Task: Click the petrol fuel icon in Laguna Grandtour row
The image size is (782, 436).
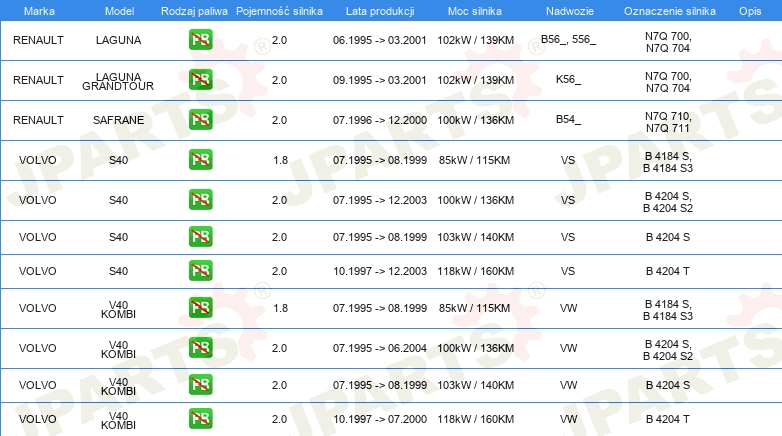Action: 200,79
